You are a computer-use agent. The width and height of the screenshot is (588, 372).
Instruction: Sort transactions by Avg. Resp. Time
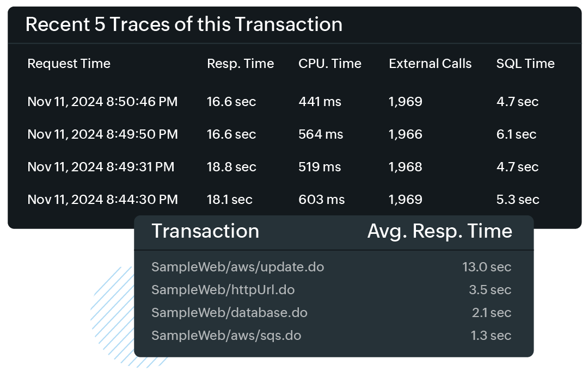(x=440, y=231)
